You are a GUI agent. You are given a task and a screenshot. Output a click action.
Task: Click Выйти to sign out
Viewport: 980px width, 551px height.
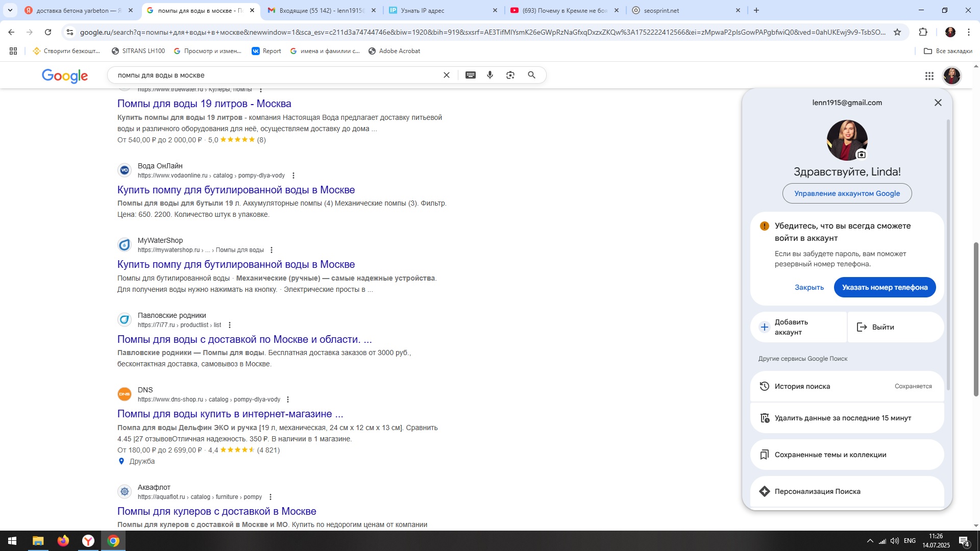(x=896, y=327)
